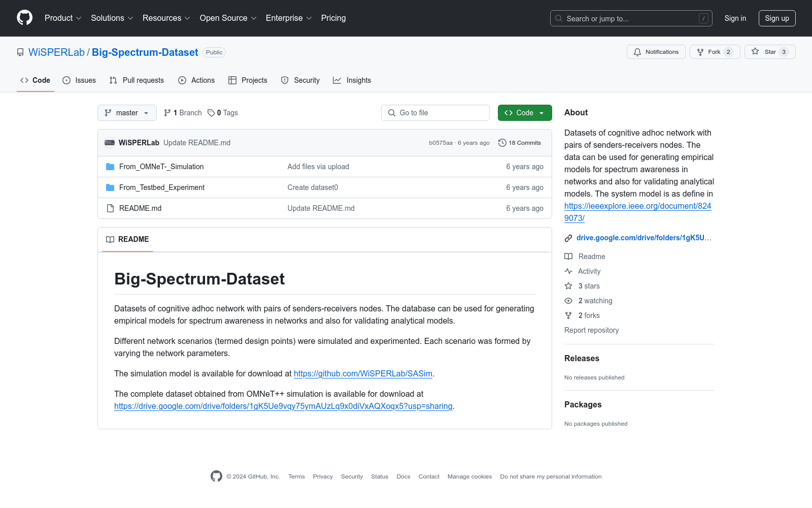Open the Insights tab

352,80
